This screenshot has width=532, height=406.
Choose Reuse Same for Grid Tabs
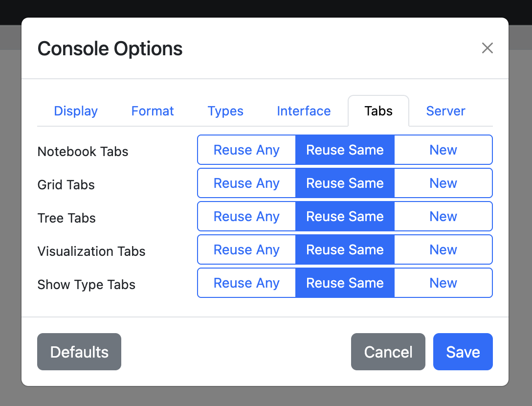345,183
